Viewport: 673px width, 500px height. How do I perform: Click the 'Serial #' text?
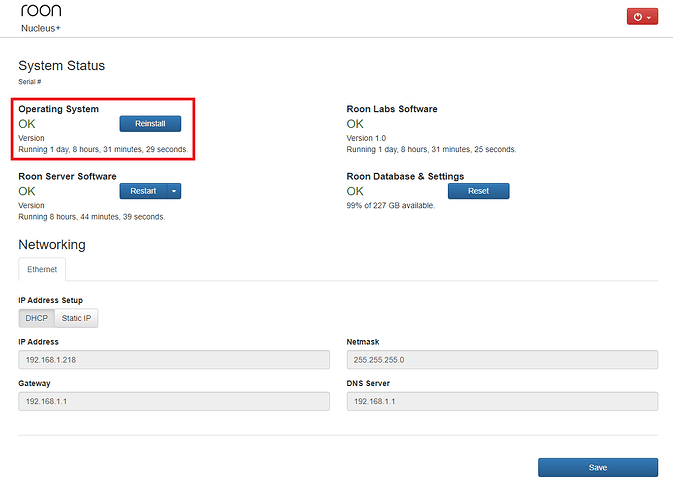[x=30, y=82]
